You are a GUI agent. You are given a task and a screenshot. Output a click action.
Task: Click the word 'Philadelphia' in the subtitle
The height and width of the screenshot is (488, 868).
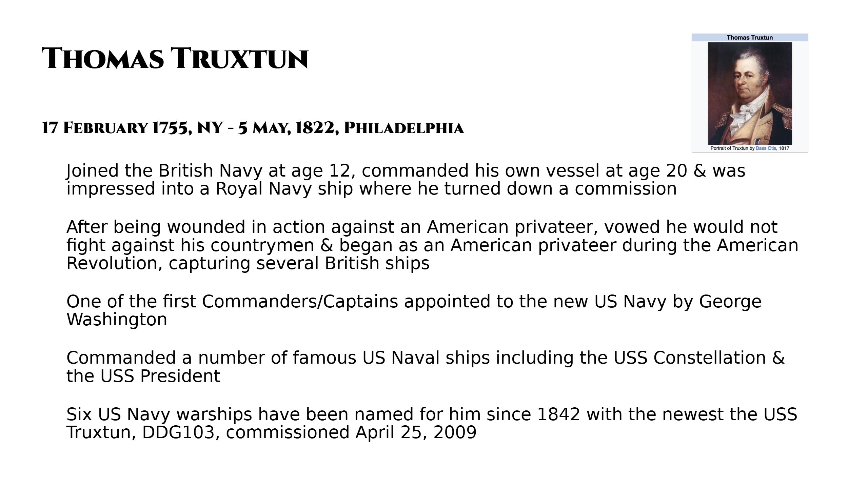pyautogui.click(x=403, y=128)
